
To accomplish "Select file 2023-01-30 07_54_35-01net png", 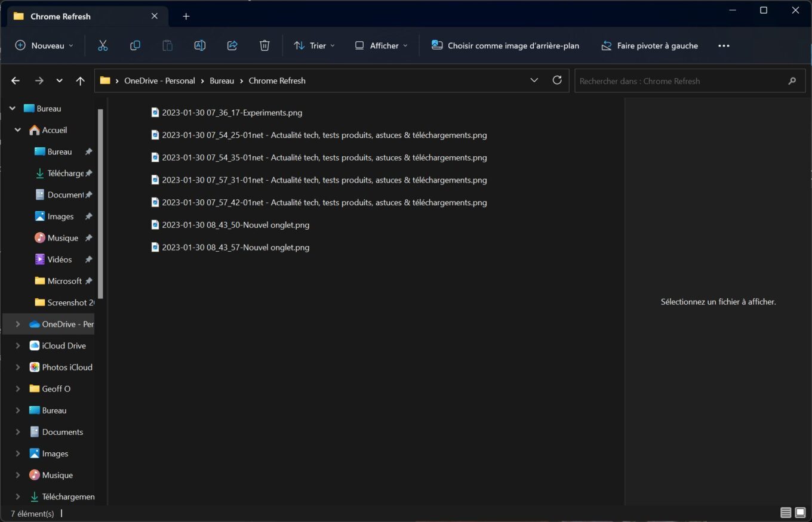I will (319, 157).
